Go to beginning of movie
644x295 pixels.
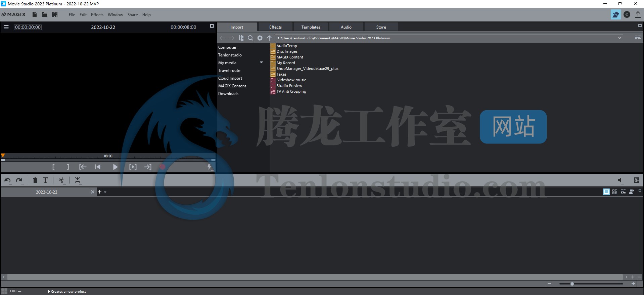point(98,167)
